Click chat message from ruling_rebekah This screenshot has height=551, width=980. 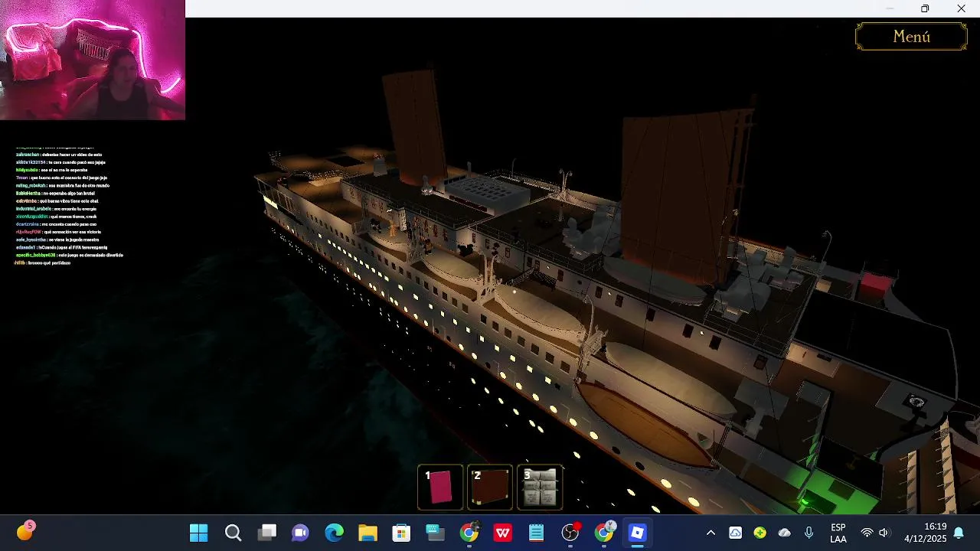point(62,185)
